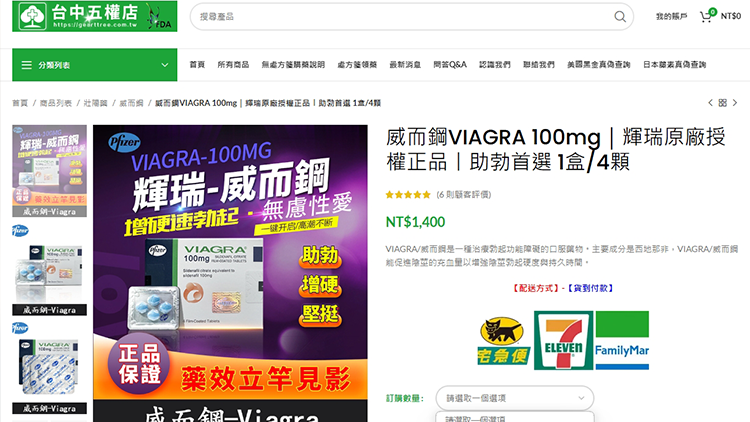Open the 所有商品 menu item

[233, 65]
